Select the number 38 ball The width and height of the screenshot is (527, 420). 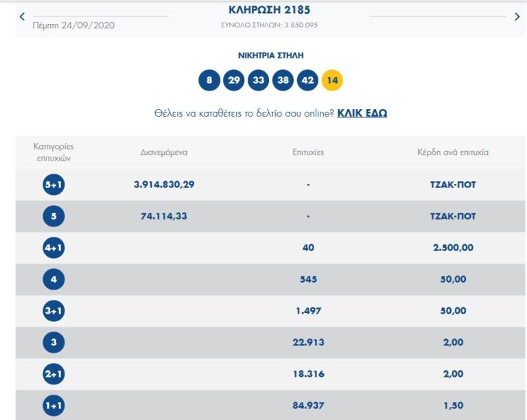pos(283,80)
